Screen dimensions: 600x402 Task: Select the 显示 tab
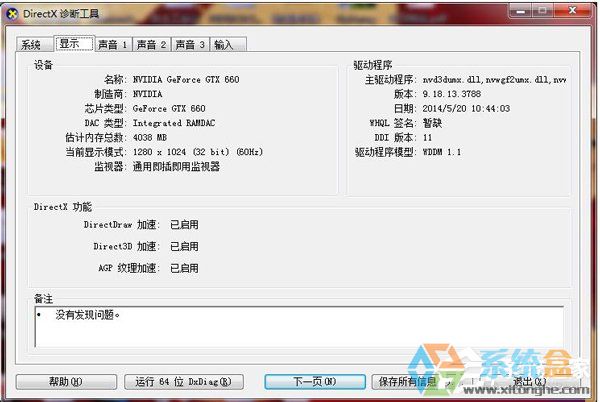point(74,44)
